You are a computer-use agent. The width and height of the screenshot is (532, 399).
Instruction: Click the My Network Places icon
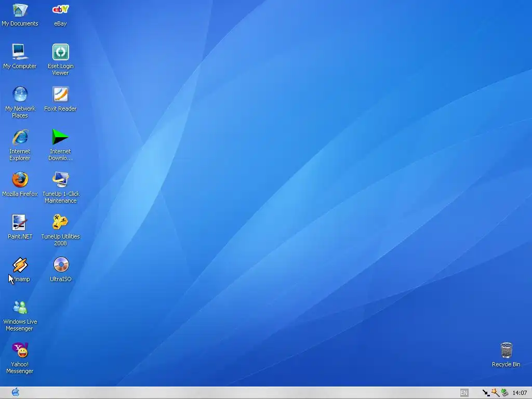[20, 95]
